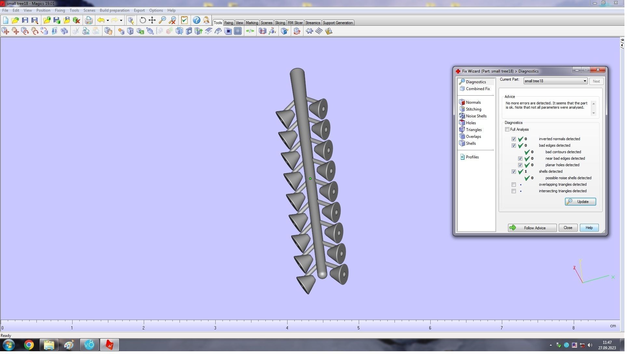Click the Translate part toolbar icon
Screen dimensions: 644x361
[6, 31]
